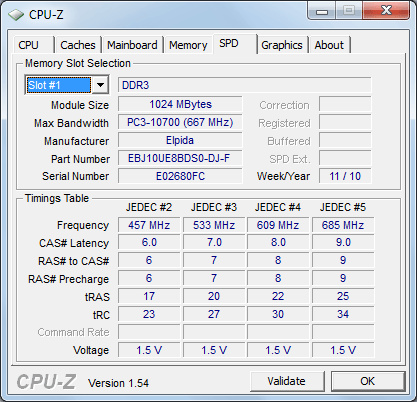Click the disabled maximize button
417x402 pixels.
click(349, 11)
